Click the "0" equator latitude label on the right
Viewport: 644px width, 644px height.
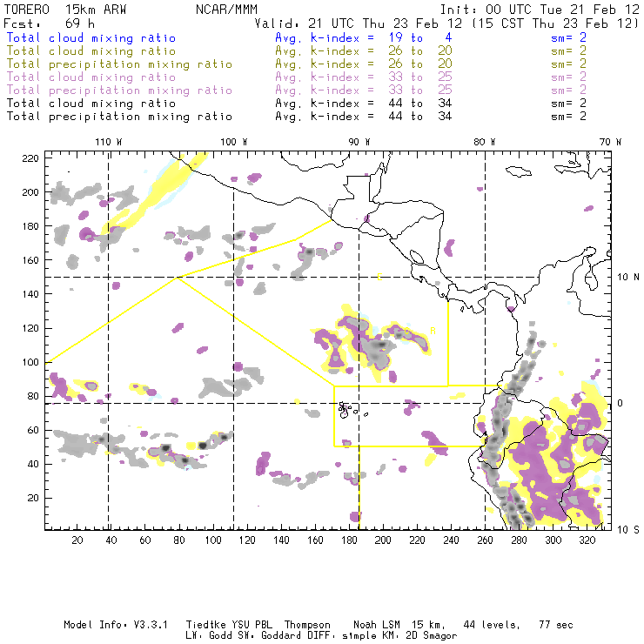tap(621, 403)
